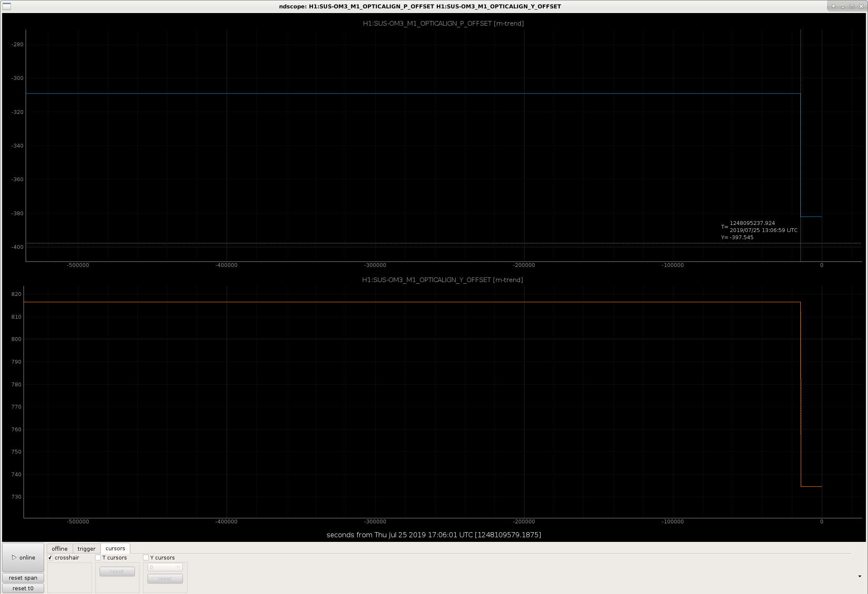Click the 770 tick on the Y_OFFSET axis
The image size is (868, 594).
[x=16, y=407]
